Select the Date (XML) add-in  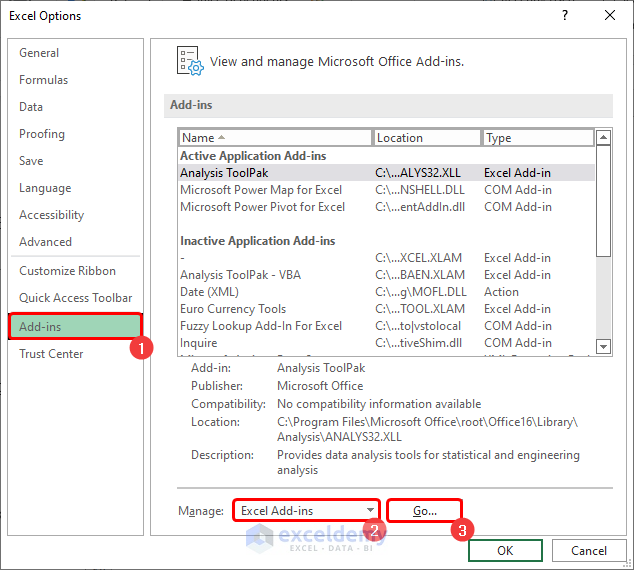[x=387, y=292]
